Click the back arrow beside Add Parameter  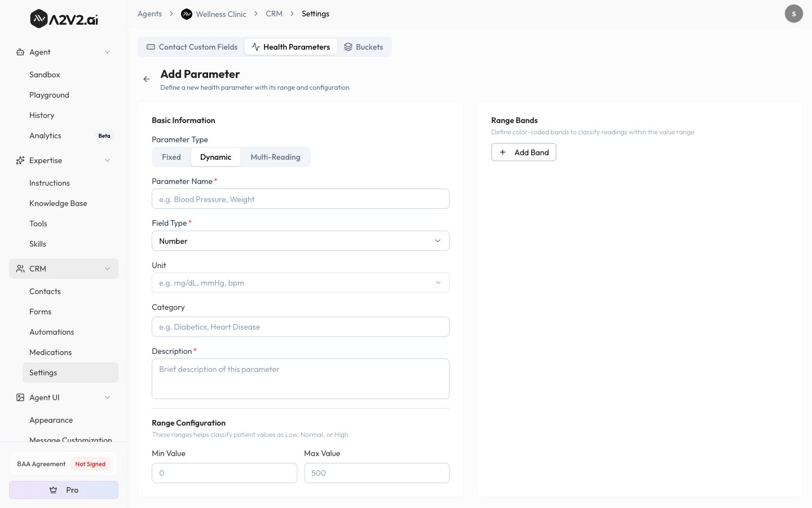[x=147, y=79]
